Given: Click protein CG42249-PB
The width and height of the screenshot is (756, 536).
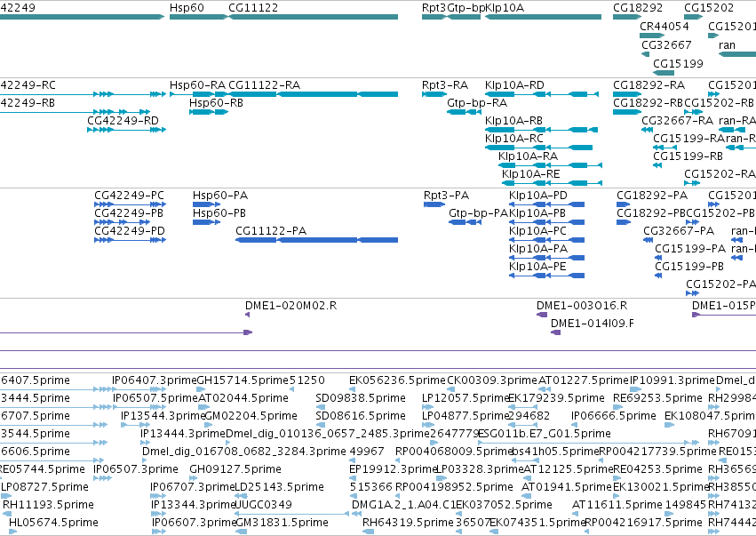Looking at the screenshot, I should pyautogui.click(x=123, y=222).
